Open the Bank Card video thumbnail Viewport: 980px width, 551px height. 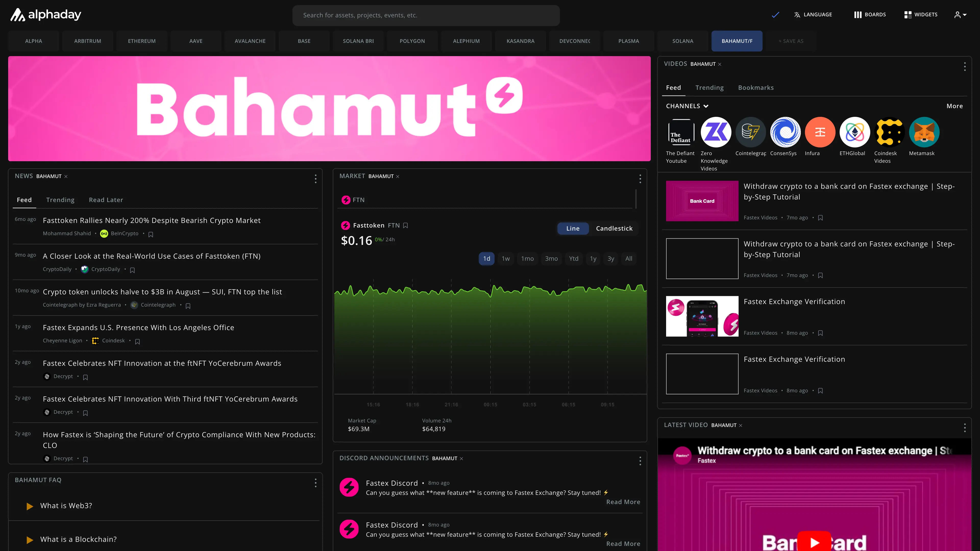(702, 201)
